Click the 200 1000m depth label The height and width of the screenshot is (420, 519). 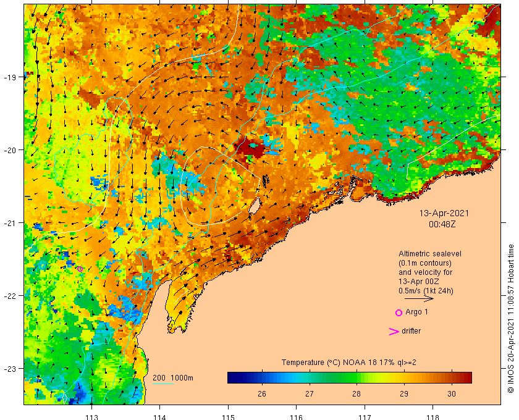pyautogui.click(x=173, y=378)
